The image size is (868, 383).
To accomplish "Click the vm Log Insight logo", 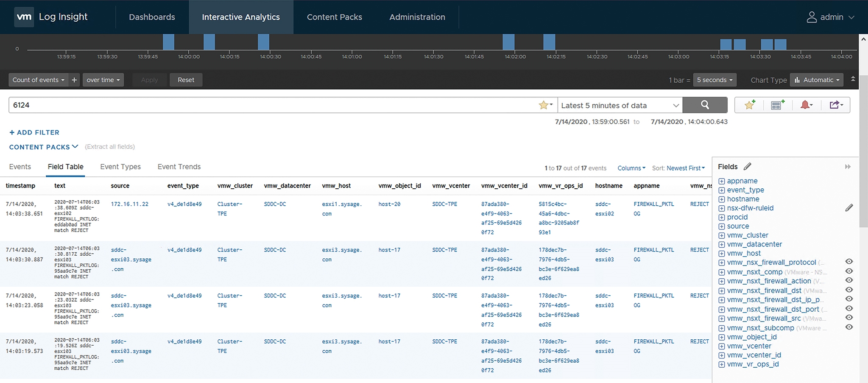I will 24,17.
